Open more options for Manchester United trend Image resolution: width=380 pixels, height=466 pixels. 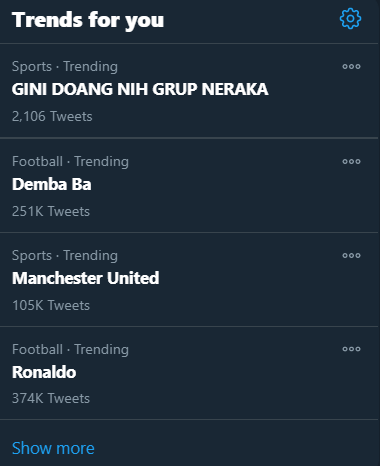click(351, 255)
